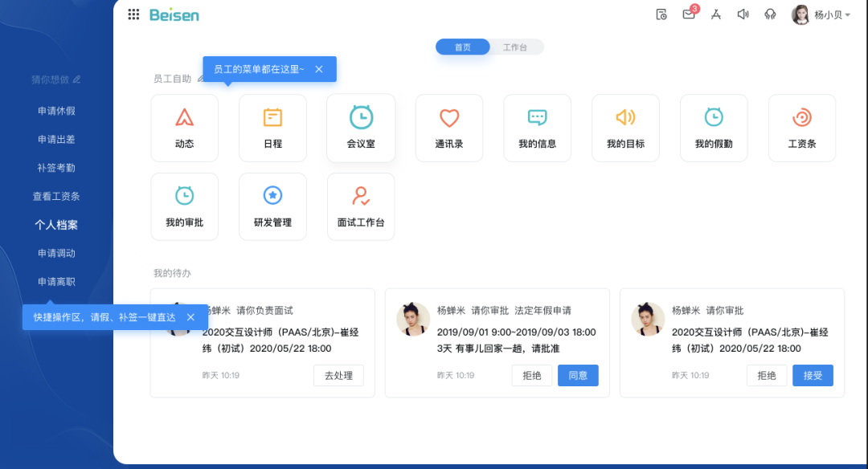Open the 通讯录 heart tile
The image size is (868, 469).
point(449,128)
